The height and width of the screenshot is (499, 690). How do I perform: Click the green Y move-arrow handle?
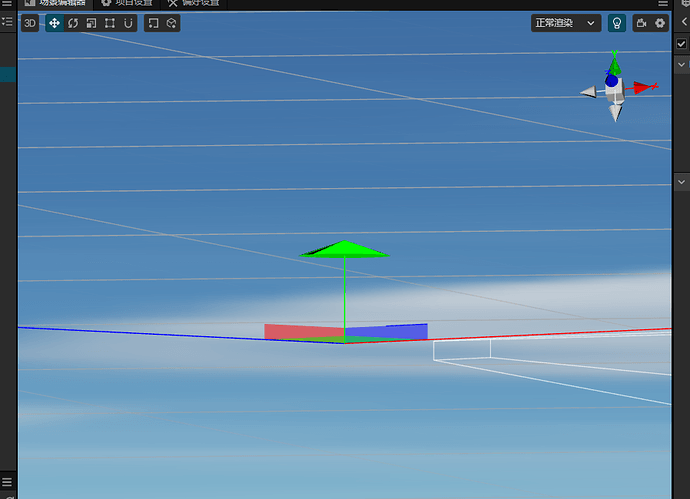(x=345, y=249)
